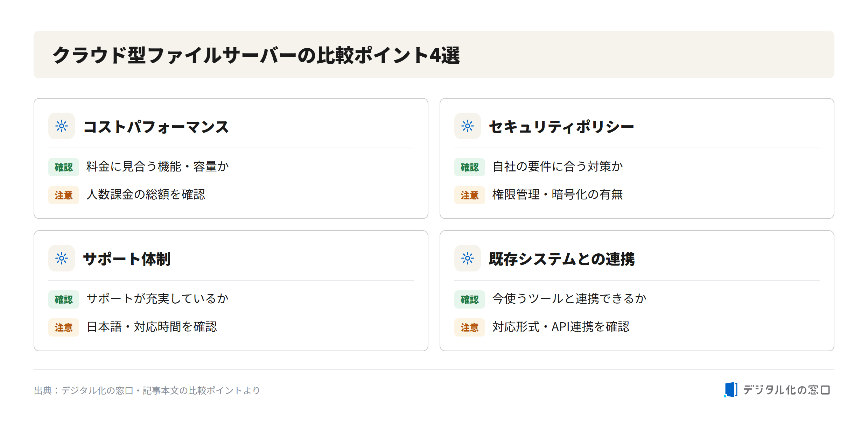The width and height of the screenshot is (868, 431).
Task: Click the text 権限管理・暗号化の有無
Action: 558,195
